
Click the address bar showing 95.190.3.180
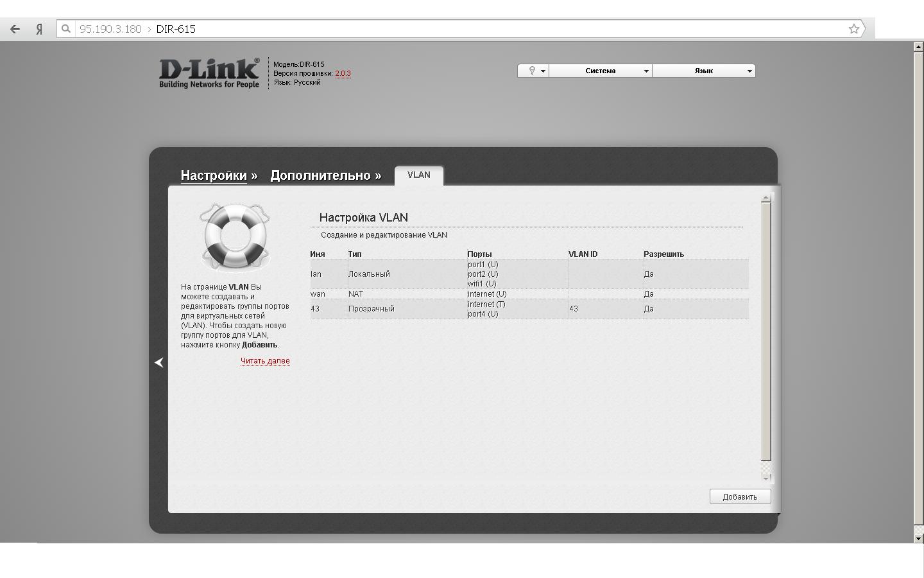point(462,29)
